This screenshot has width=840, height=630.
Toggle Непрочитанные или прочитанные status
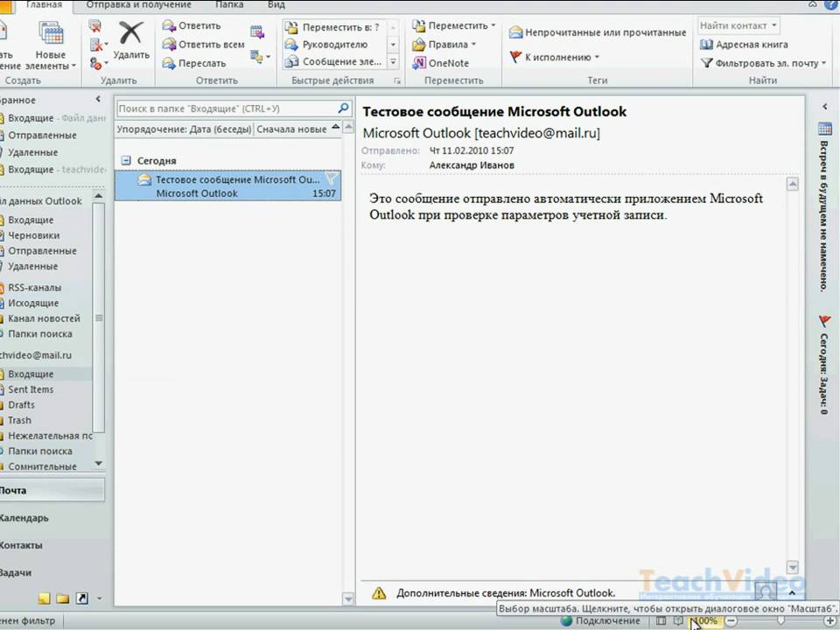coord(598,32)
